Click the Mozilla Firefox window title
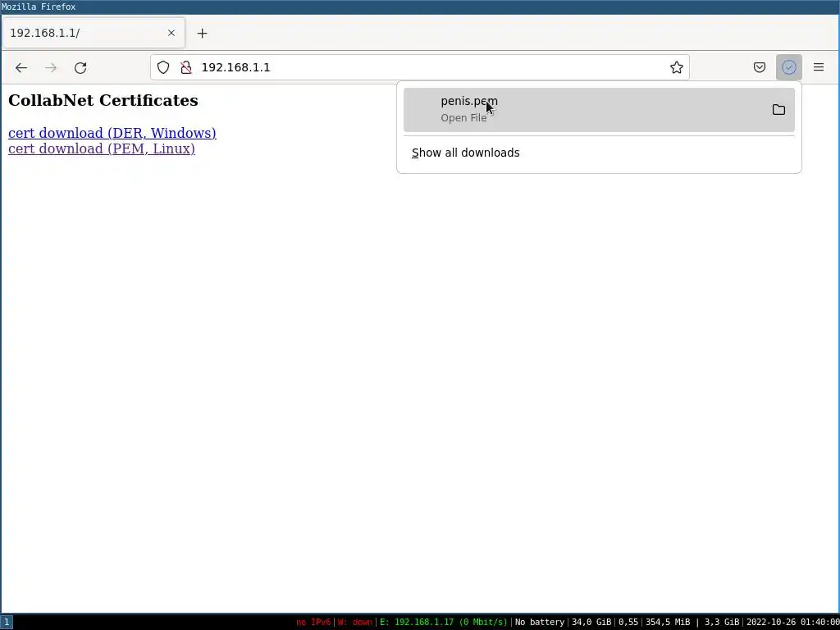 [x=39, y=7]
